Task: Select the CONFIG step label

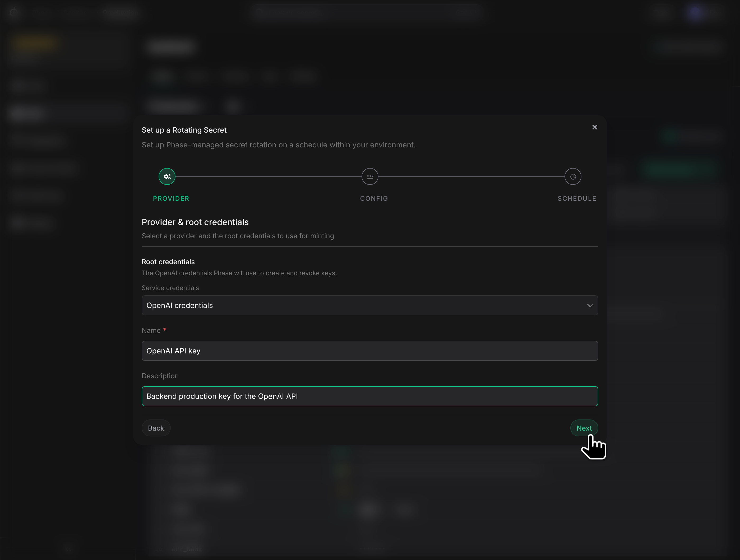Action: pyautogui.click(x=374, y=199)
